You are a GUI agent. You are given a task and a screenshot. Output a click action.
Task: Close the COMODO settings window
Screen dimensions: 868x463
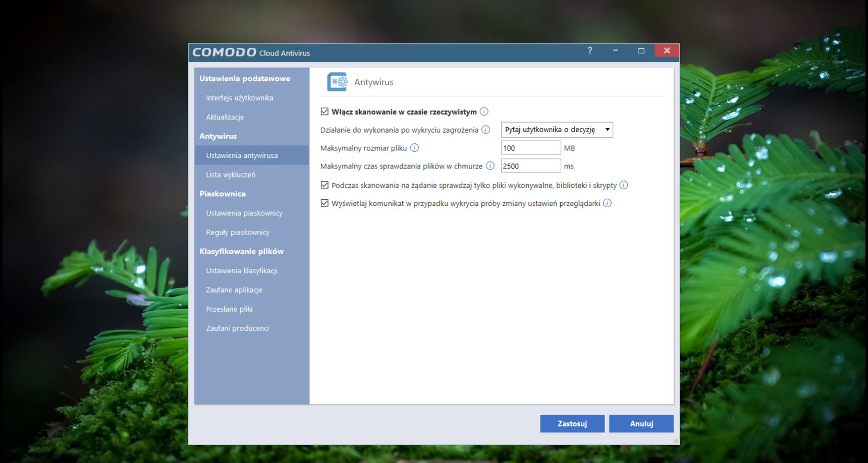tap(667, 50)
